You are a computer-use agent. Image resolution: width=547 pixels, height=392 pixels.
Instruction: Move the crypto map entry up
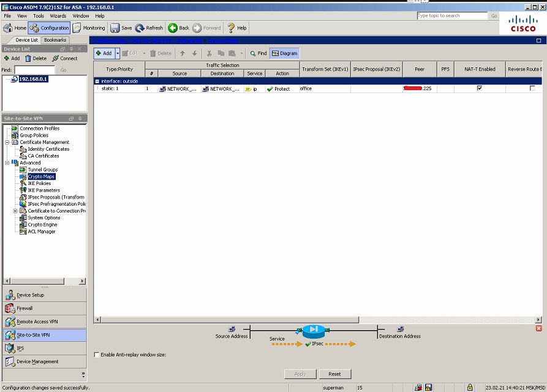183,53
